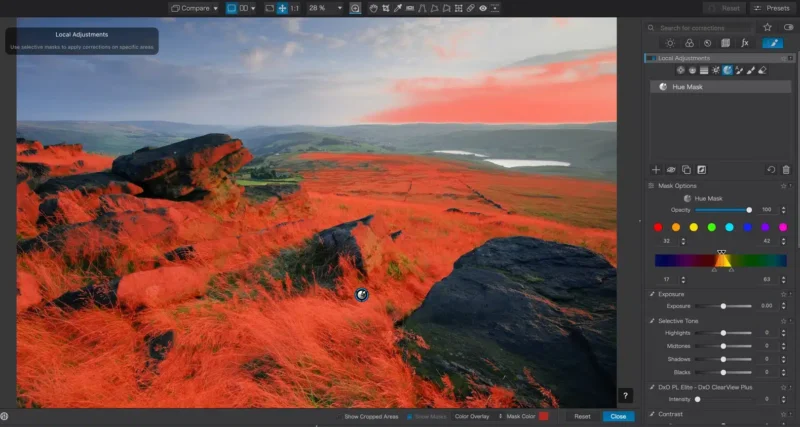Show favorite corrections with star icon
Viewport: 800px width, 427px height.
(x=767, y=28)
